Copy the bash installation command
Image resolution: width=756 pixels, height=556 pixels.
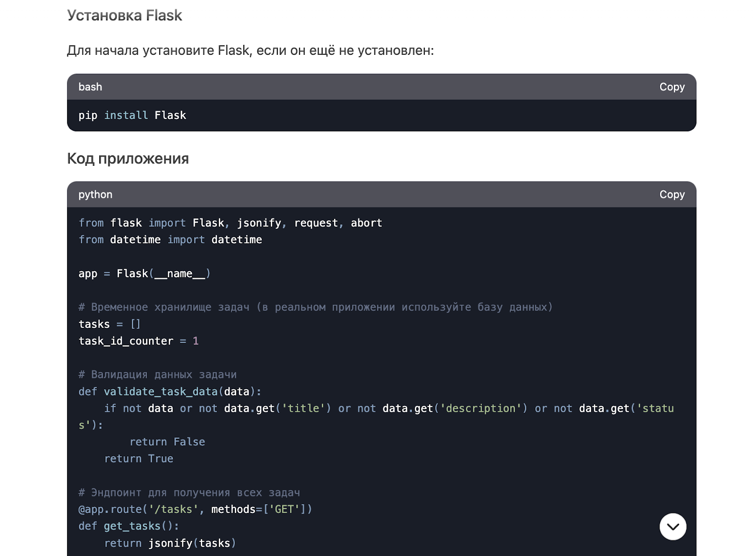[x=672, y=87]
